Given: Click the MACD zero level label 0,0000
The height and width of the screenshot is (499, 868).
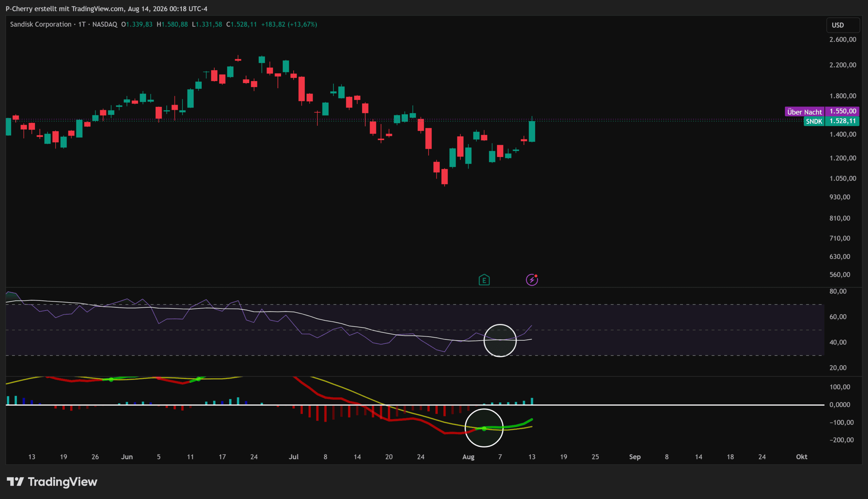Looking at the screenshot, I should pyautogui.click(x=840, y=405).
